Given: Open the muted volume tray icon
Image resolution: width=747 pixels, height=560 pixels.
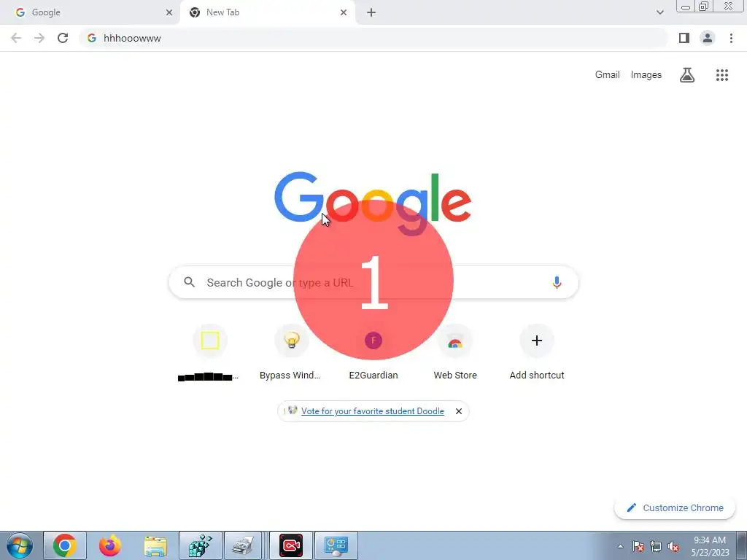Looking at the screenshot, I should (x=673, y=546).
